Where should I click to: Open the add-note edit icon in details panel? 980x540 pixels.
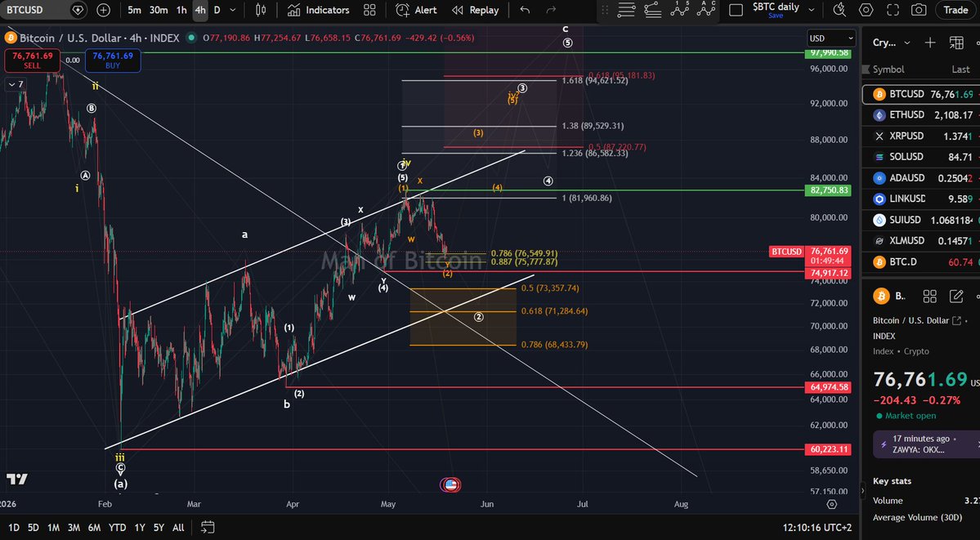pos(956,297)
